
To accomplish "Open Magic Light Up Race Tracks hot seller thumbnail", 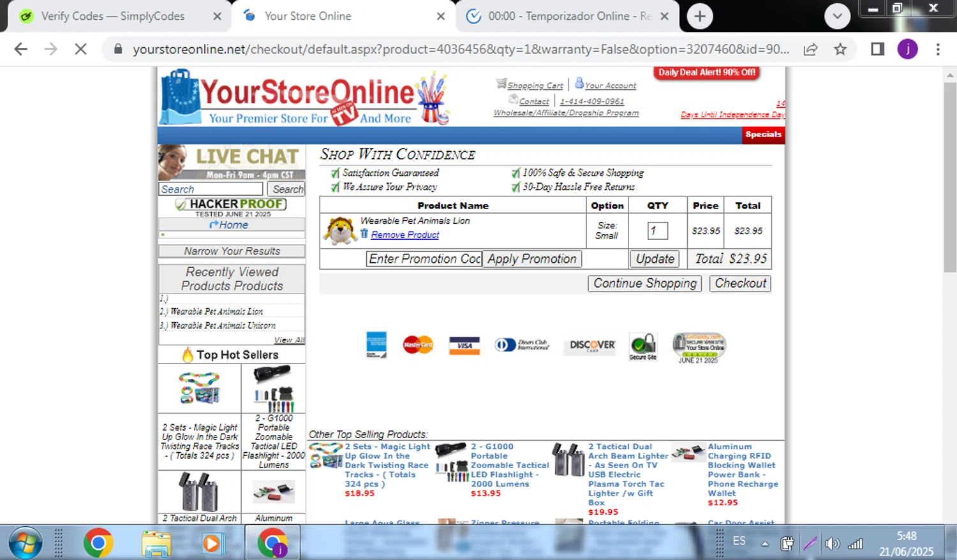I will point(200,388).
